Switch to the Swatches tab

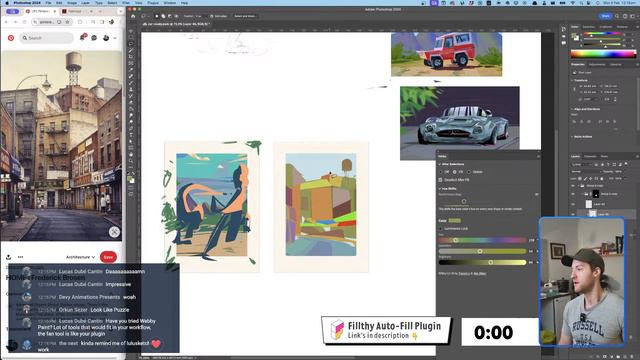click(589, 27)
